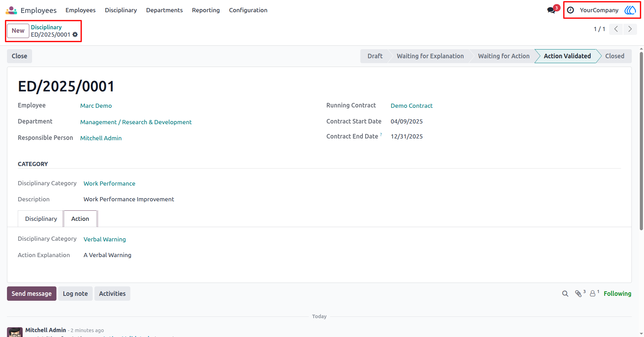Click Send message
The width and height of the screenshot is (644, 337).
coord(32,294)
